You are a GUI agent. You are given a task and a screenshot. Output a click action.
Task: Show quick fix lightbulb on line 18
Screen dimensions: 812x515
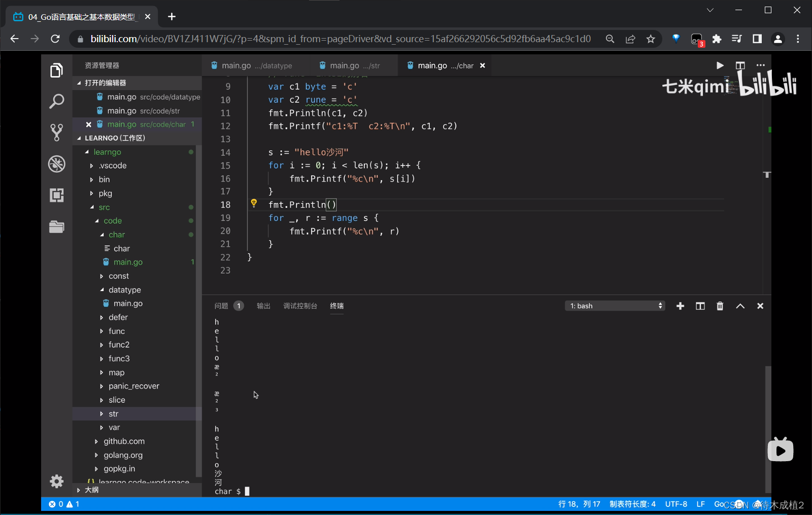pos(254,204)
